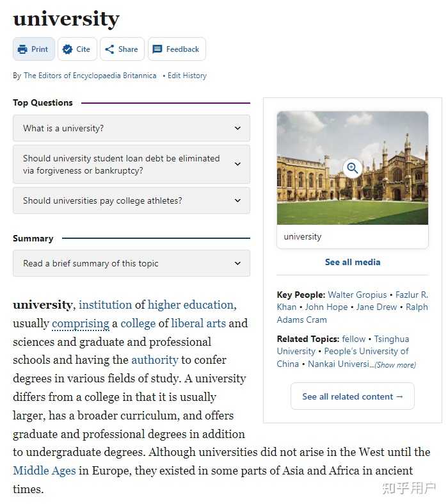Click the Cite checkmark badge icon
Image resolution: width=448 pixels, height=504 pixels.
click(68, 49)
